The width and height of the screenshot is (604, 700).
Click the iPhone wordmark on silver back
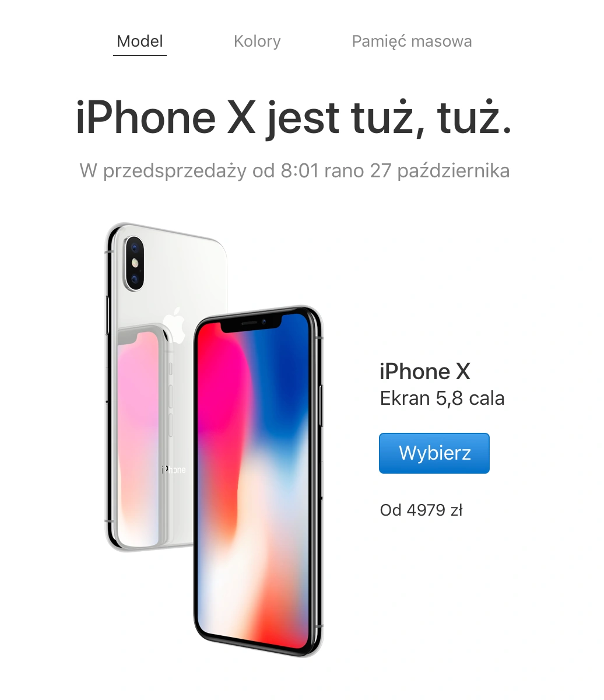[173, 470]
